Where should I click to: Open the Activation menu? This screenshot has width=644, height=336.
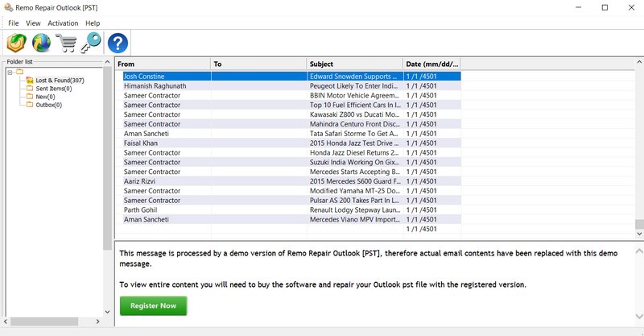(x=63, y=23)
